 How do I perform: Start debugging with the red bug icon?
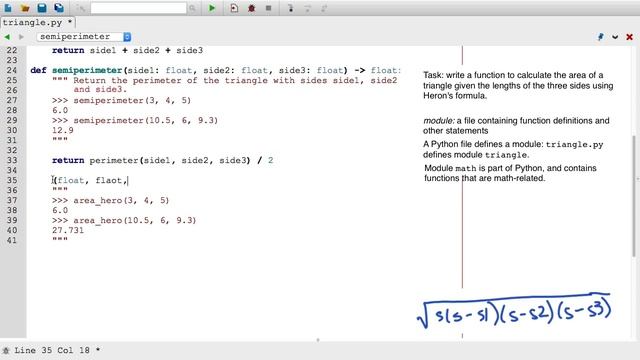point(251,8)
